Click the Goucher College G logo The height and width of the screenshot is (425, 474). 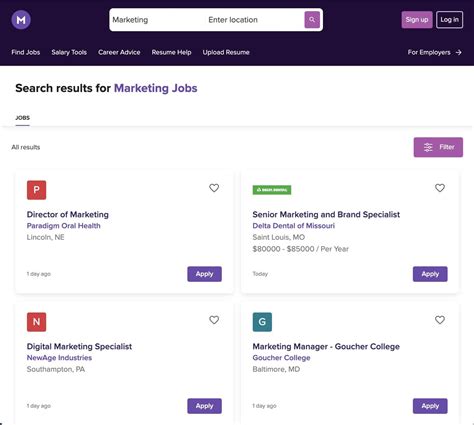(x=262, y=322)
